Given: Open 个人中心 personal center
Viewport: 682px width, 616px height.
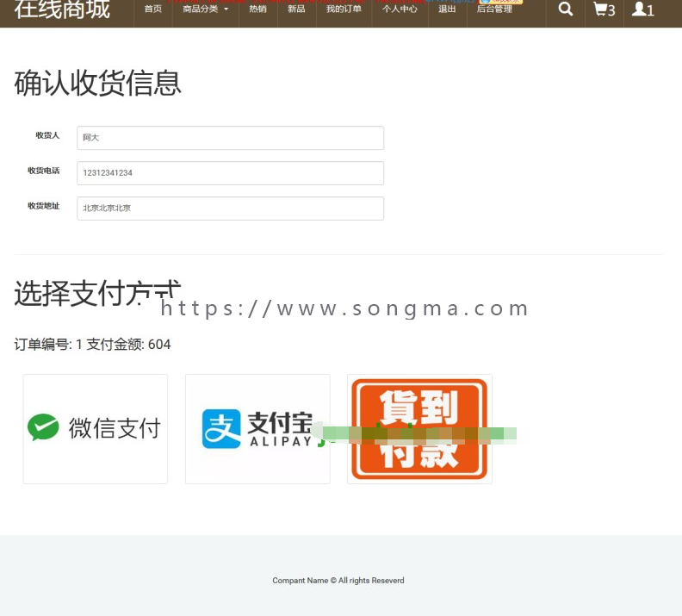Looking at the screenshot, I should 400,9.
